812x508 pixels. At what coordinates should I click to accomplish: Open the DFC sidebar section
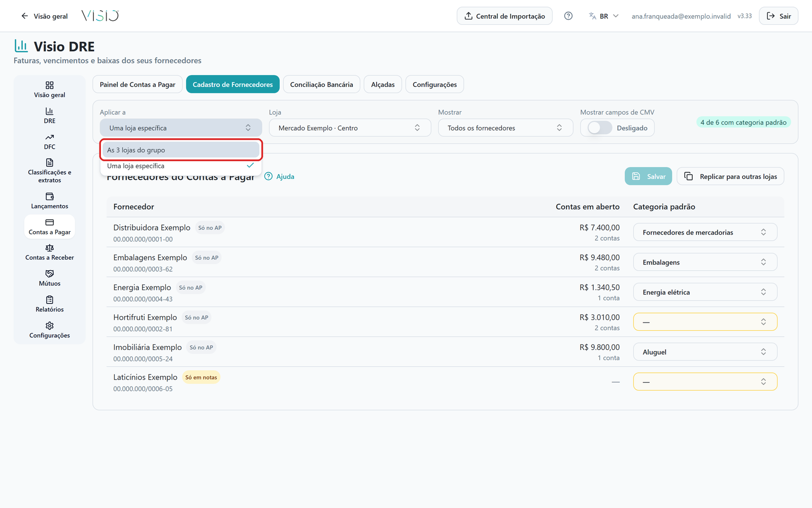[x=50, y=141]
